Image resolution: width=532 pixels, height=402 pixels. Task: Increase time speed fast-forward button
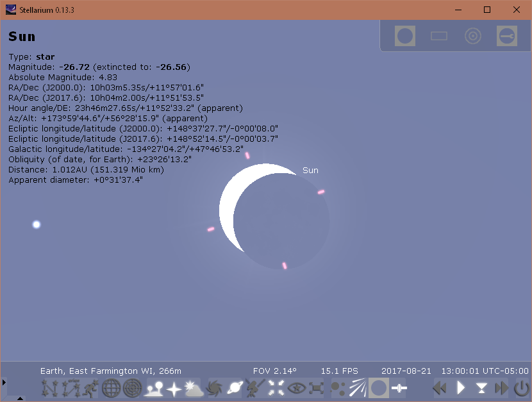pos(502,388)
